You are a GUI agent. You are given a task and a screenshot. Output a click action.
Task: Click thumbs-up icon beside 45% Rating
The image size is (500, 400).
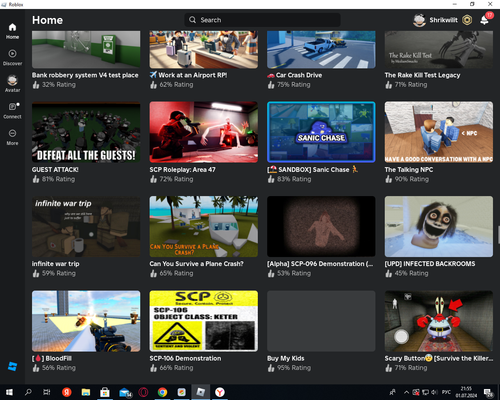[388, 274]
